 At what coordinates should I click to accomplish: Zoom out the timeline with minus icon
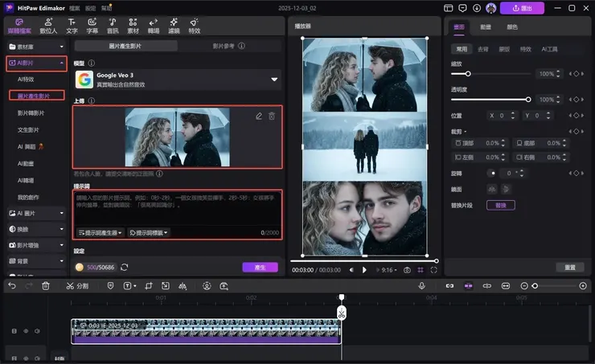[x=524, y=286]
